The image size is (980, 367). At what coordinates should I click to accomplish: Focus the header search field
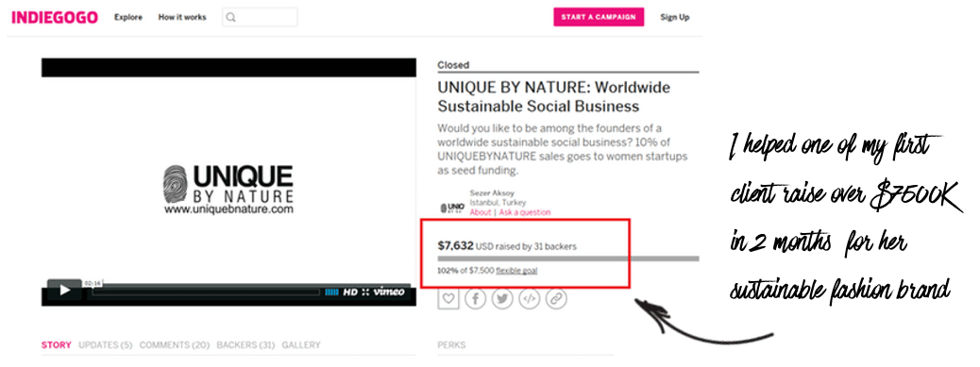[260, 18]
